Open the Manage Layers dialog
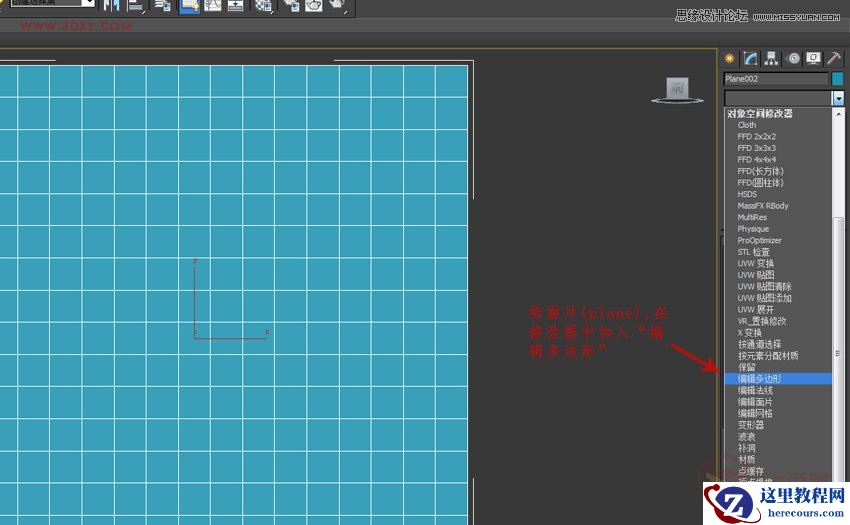850x525 pixels. (162, 5)
